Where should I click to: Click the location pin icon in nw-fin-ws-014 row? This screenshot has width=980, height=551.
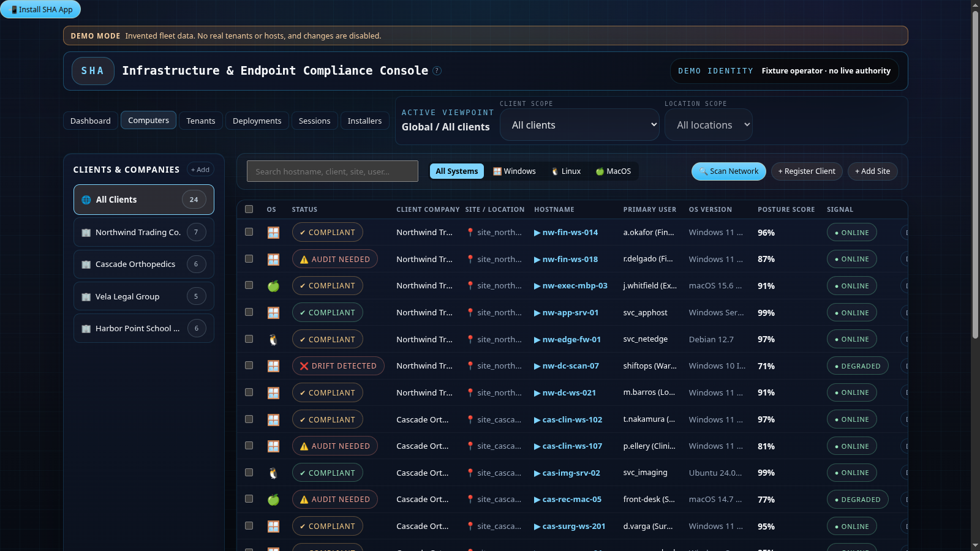(x=470, y=233)
